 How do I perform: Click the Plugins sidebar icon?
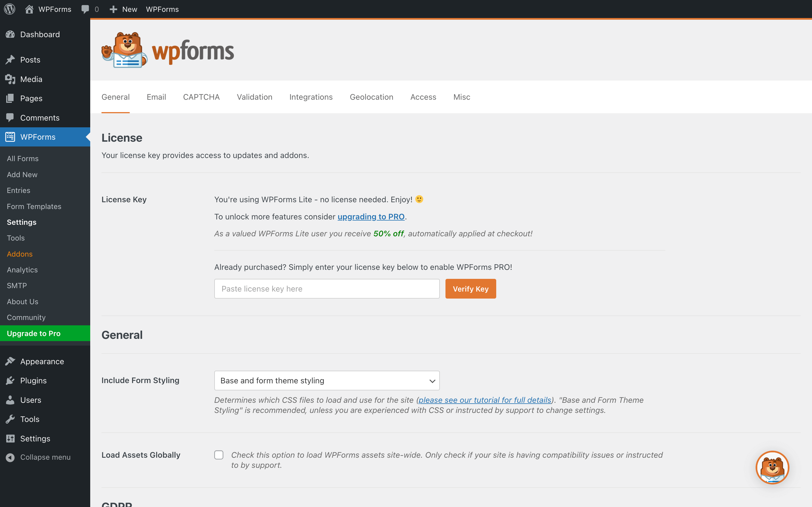(10, 381)
